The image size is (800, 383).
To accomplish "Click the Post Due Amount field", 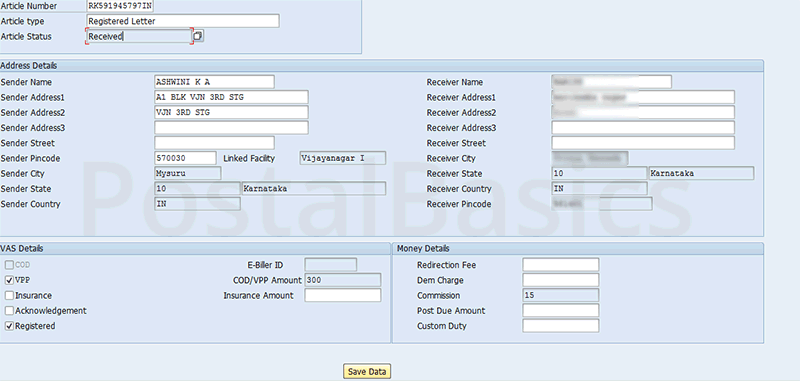I will pos(561,311).
